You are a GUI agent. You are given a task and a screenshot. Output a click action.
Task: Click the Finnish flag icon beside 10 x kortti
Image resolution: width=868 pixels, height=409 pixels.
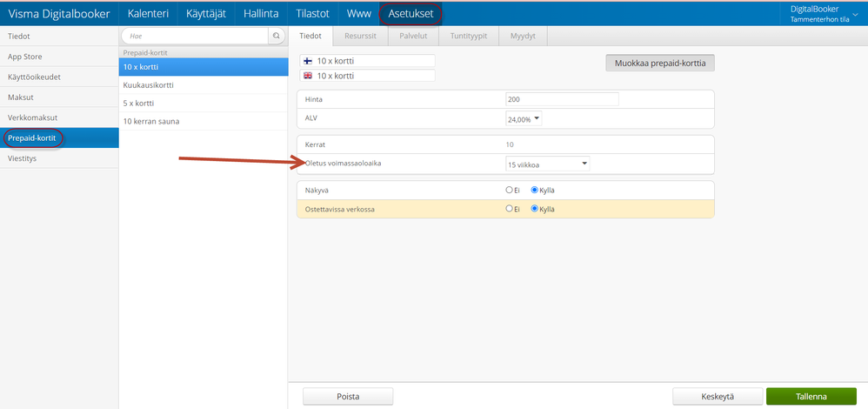[308, 61]
